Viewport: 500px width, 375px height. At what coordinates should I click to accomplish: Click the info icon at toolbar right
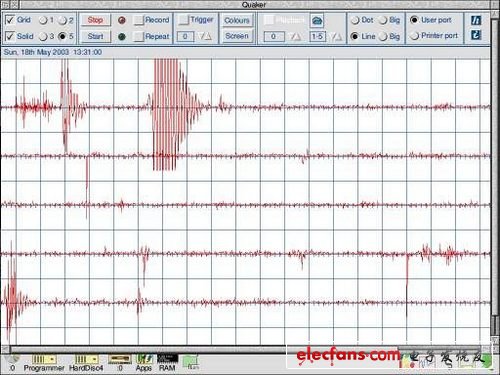[476, 20]
